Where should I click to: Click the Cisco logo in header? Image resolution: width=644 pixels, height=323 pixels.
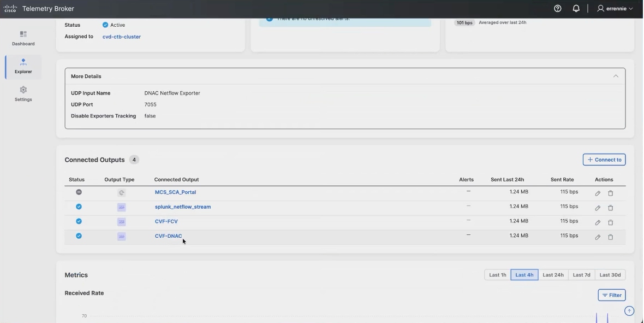pos(10,8)
